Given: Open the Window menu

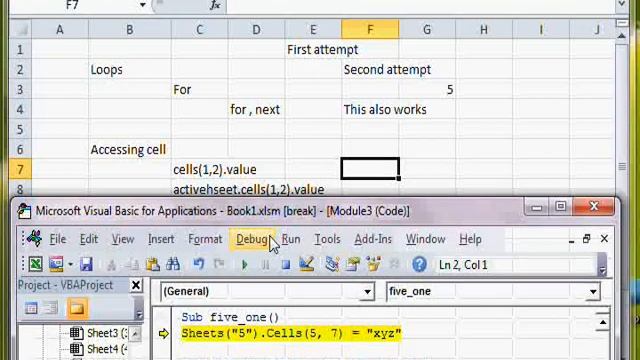Looking at the screenshot, I should 425,239.
